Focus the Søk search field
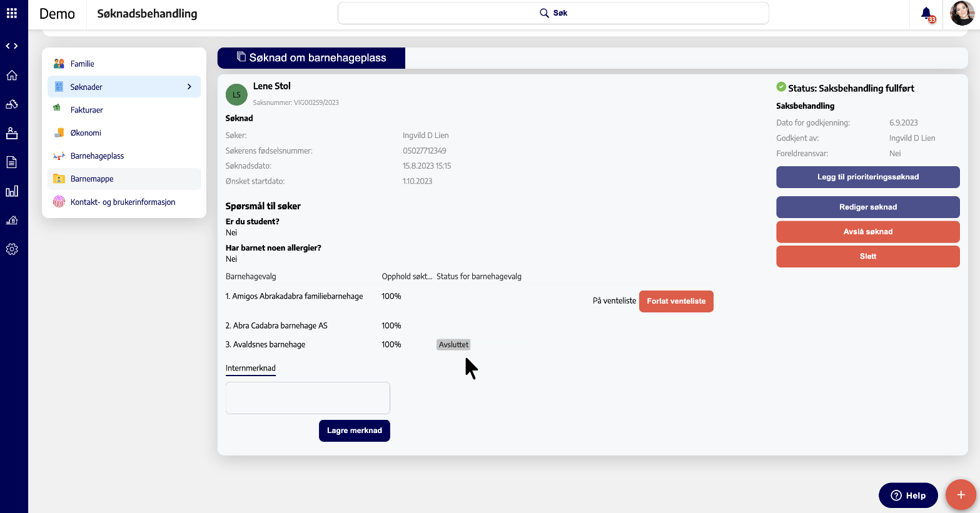The image size is (980, 513). 553,13
